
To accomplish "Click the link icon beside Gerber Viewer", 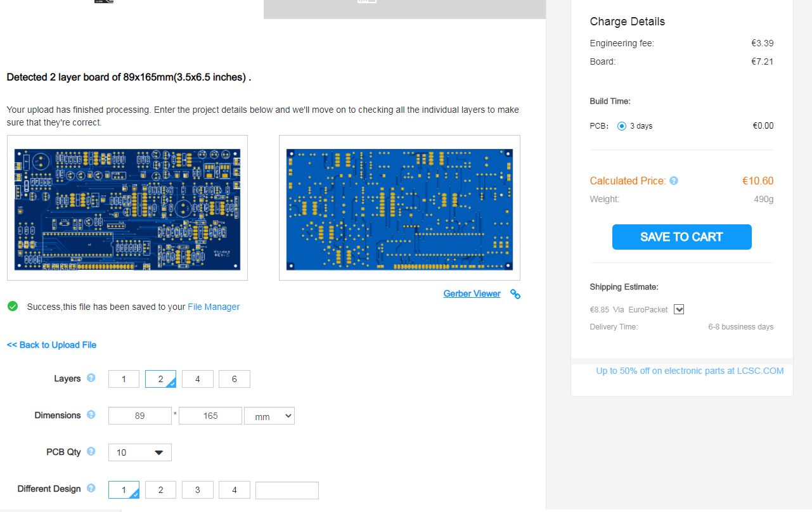I will pos(515,294).
